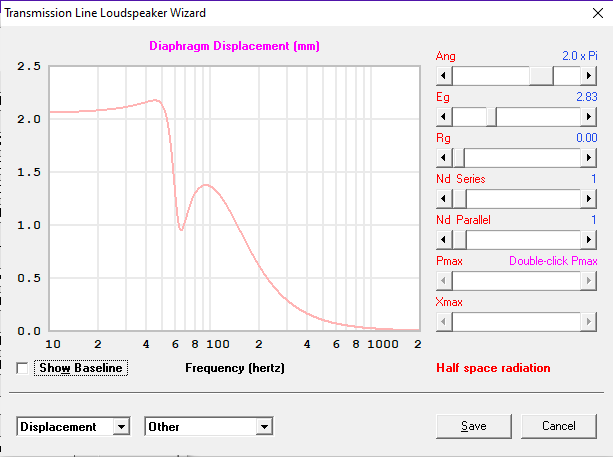The image size is (613, 457).
Task: Click the Pmax slider's right arrow
Action: point(588,281)
